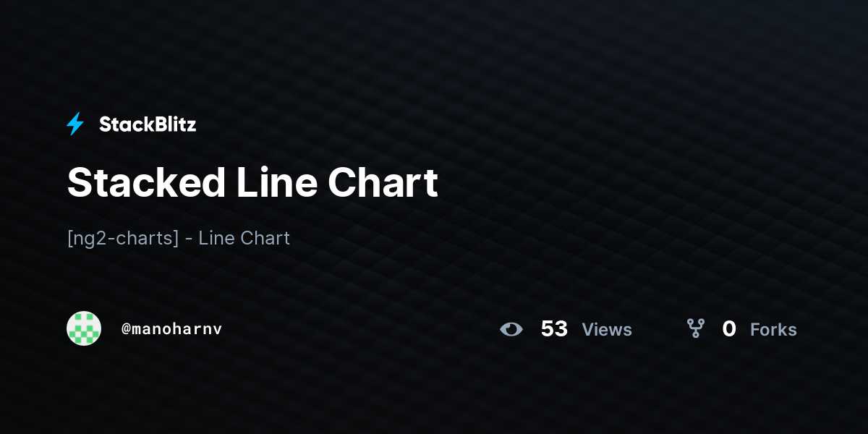Image resolution: width=868 pixels, height=434 pixels.
Task: Click the fork branch icon
Action: click(x=695, y=329)
